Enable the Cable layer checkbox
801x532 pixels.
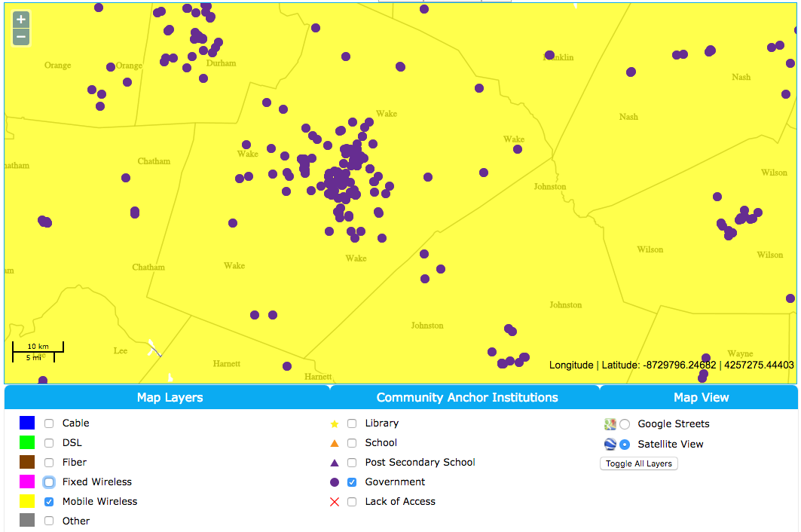pos(49,423)
